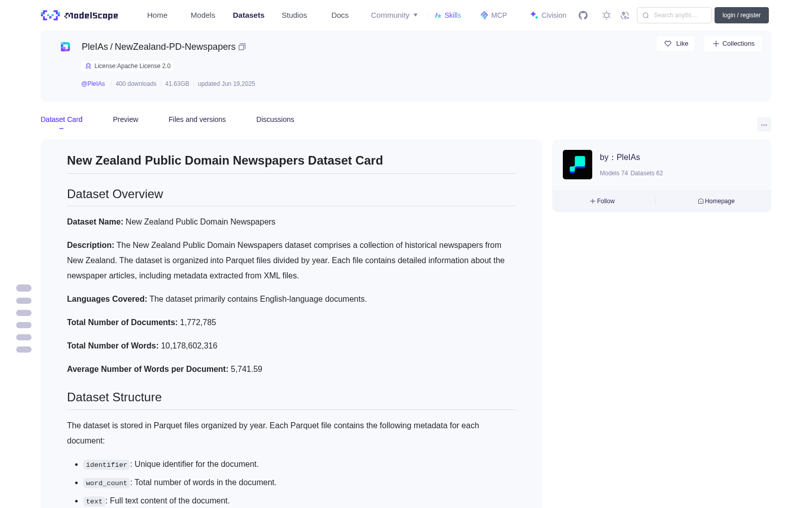Click the PleIAs organization logo thumbnail
Viewport: 812px width, 508px height.
click(578, 165)
